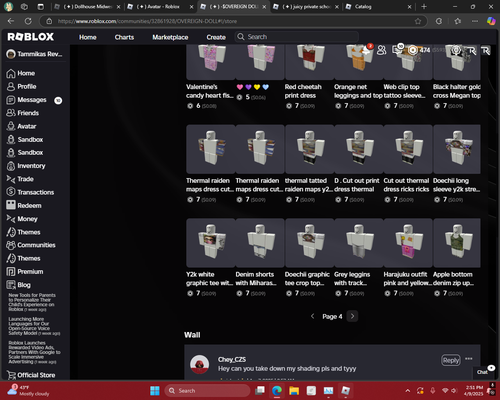Click the Trade sidebar icon
Screen dimensions: 500x400
11,179
